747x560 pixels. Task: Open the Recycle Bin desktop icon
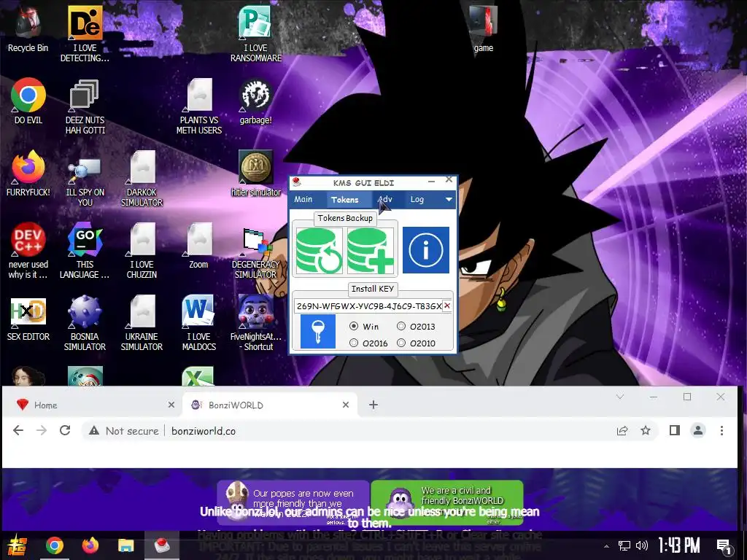pos(28,29)
